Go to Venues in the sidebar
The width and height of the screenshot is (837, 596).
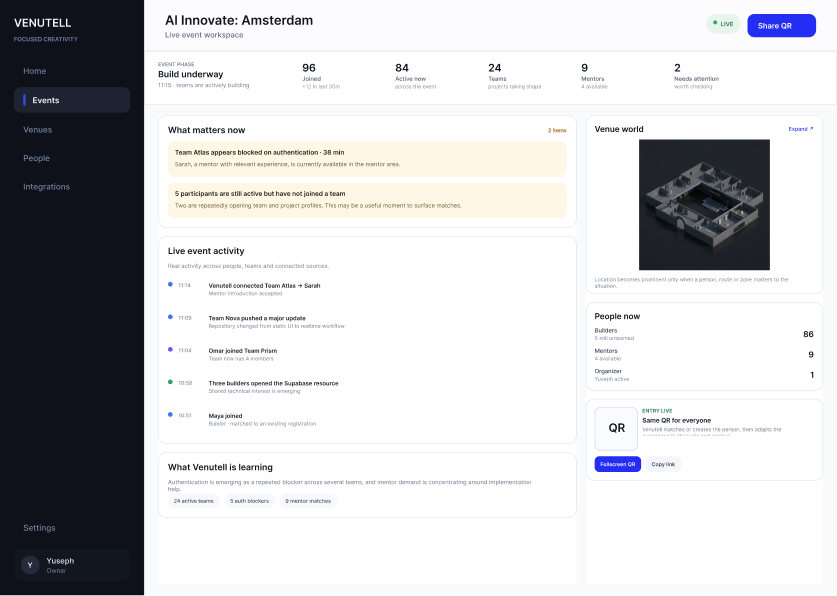[37, 130]
